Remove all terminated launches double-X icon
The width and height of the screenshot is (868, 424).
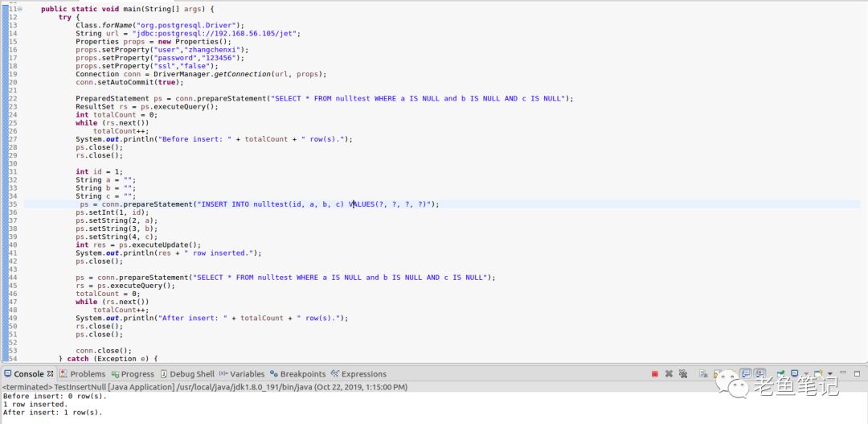pyautogui.click(x=683, y=373)
